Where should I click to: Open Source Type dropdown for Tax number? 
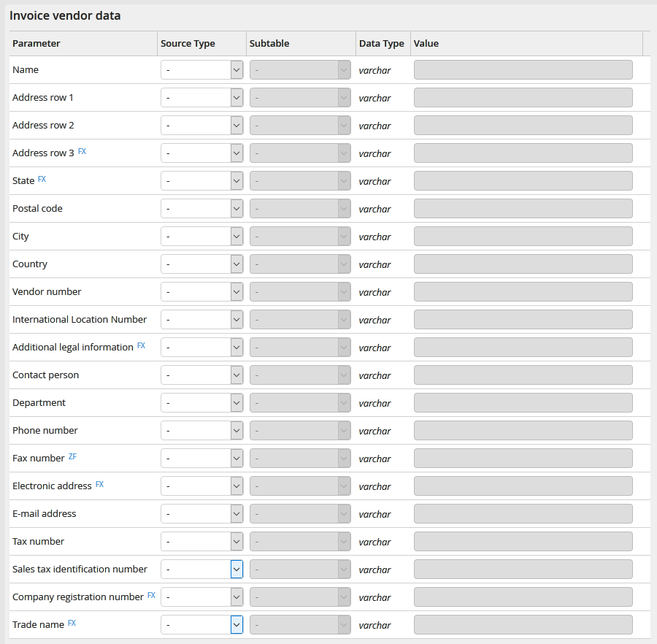[202, 541]
